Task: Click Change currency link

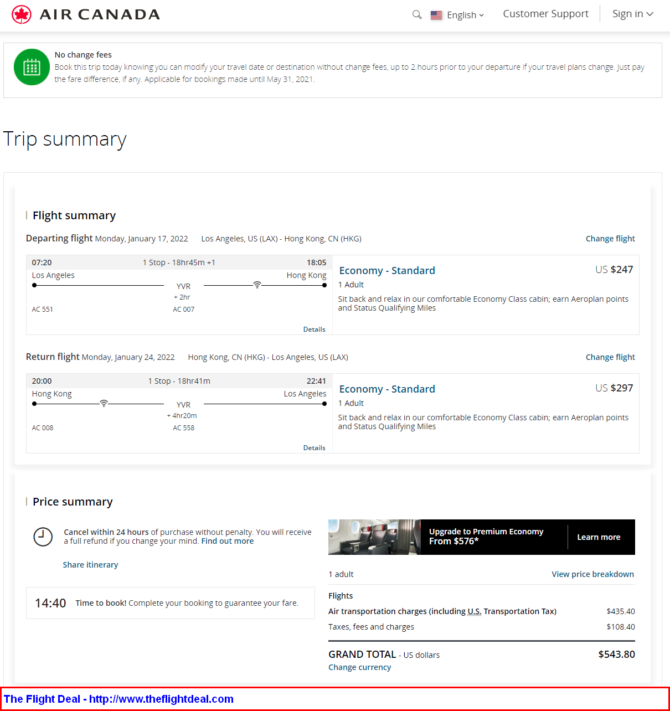Action: [359, 667]
